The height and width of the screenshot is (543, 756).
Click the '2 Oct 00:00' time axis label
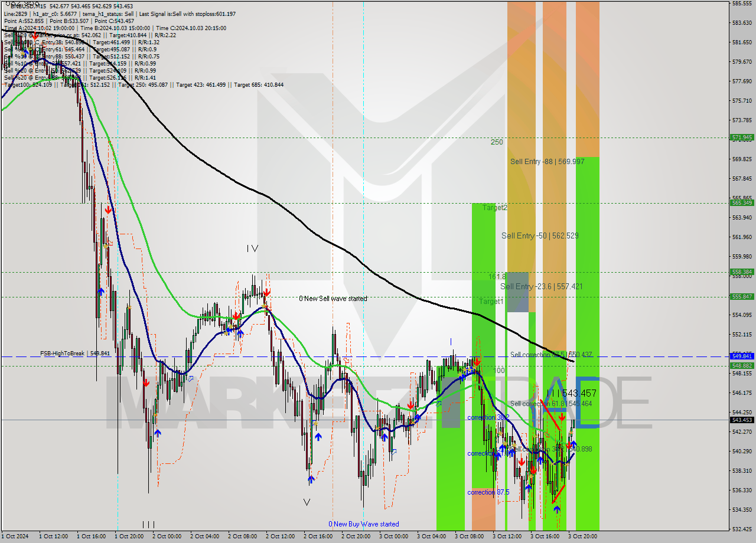[x=167, y=537]
